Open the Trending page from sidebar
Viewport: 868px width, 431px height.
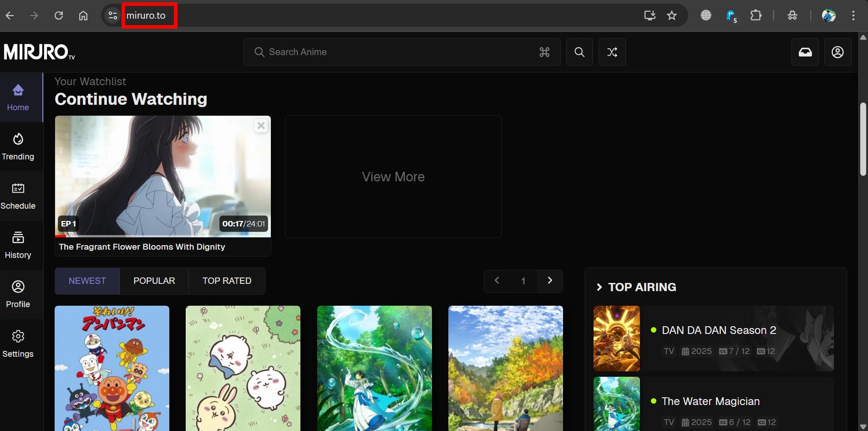18,147
